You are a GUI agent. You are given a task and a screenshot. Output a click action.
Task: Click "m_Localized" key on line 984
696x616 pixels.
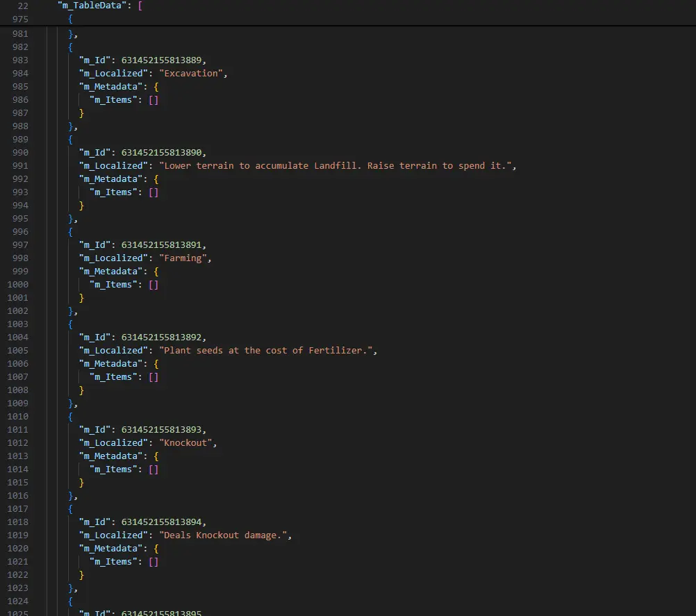click(113, 73)
